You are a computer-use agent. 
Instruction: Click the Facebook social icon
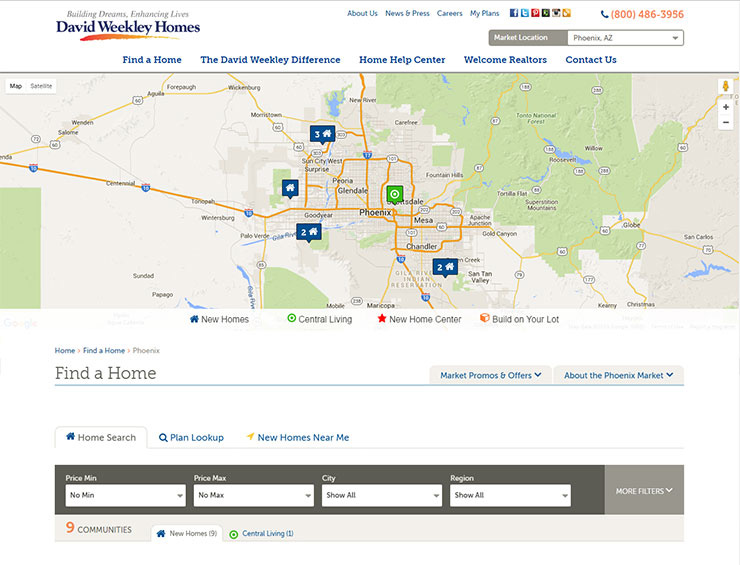coord(514,13)
